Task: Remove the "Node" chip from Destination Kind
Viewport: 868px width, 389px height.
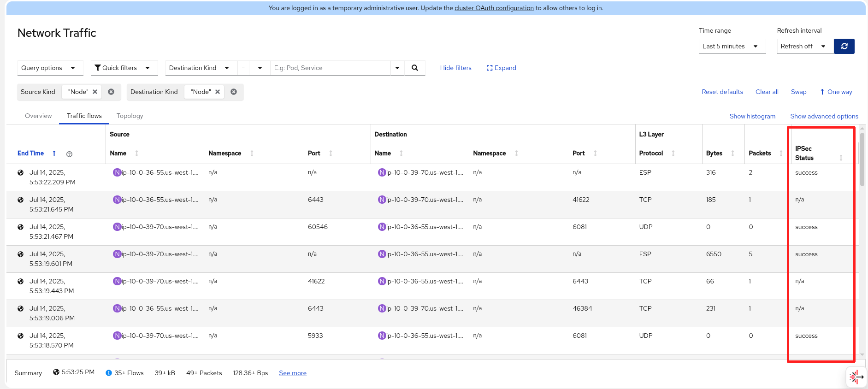Action: 218,92
